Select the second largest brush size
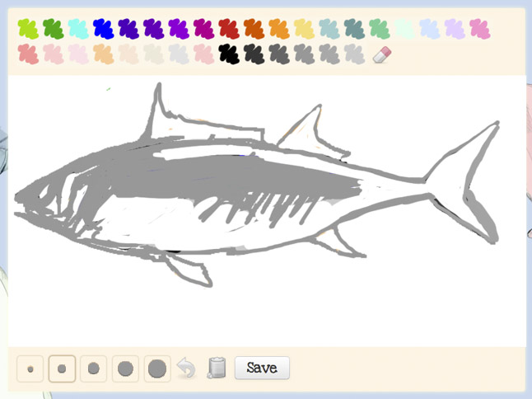The width and height of the screenshot is (532, 399). (125, 368)
